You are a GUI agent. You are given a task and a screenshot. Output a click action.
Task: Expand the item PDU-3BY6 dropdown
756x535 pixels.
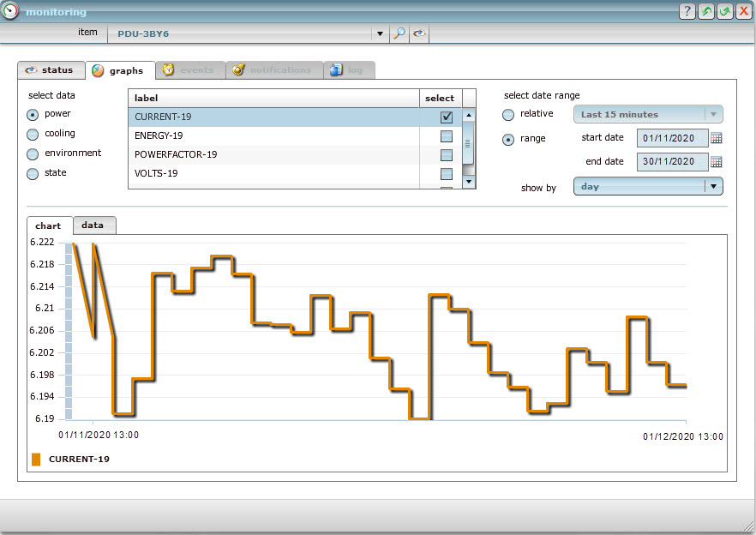[x=379, y=33]
